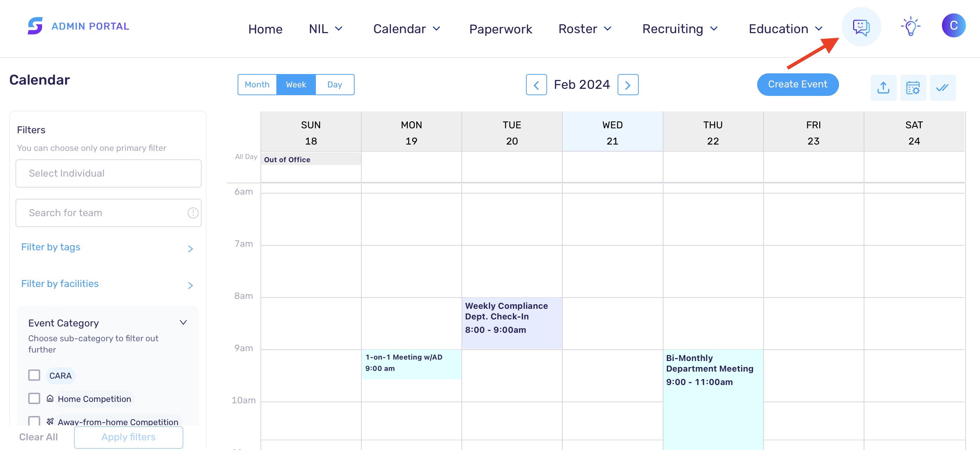
Task: Expand Filter by tags
Action: click(107, 248)
